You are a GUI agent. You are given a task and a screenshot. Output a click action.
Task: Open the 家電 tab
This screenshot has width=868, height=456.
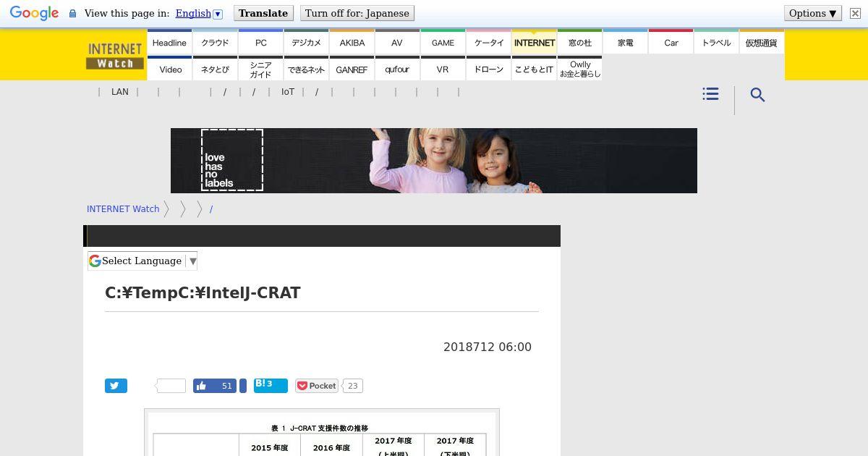[625, 43]
